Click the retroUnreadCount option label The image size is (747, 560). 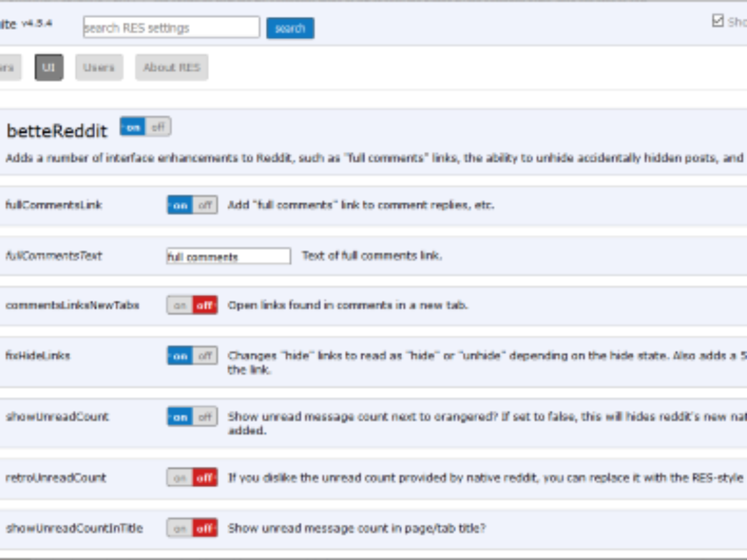click(56, 477)
